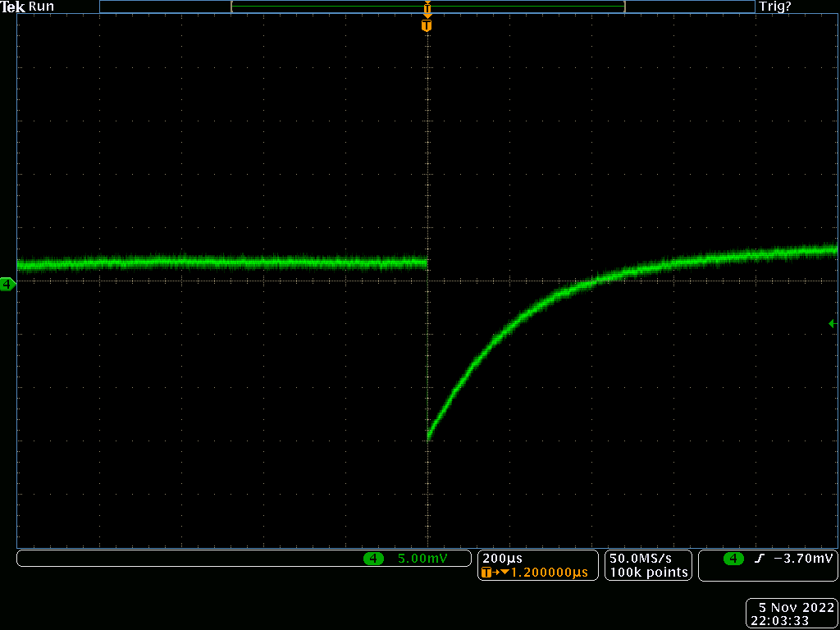Click the orange trigger position T marker
Screen dimensions: 840x630
(426, 26)
